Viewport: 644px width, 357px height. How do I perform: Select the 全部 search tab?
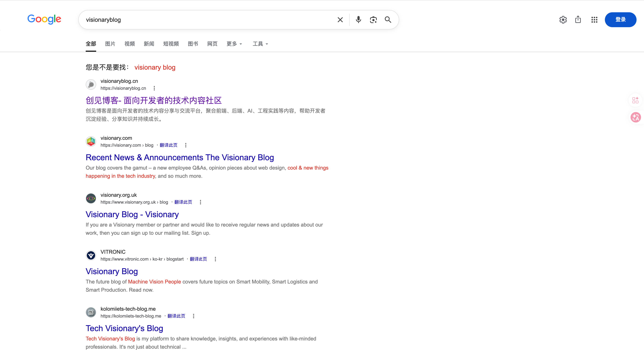pos(91,44)
